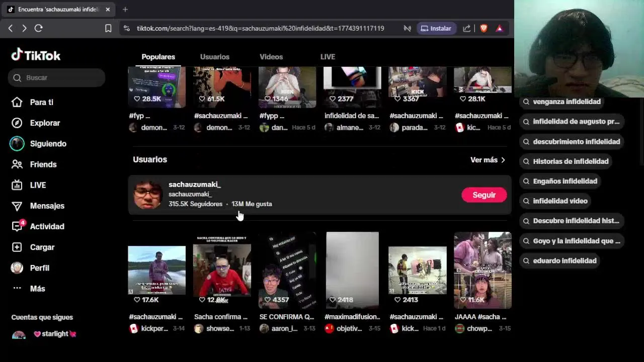
Task: Search suggestion eduardo infidelidad
Action: (560, 260)
